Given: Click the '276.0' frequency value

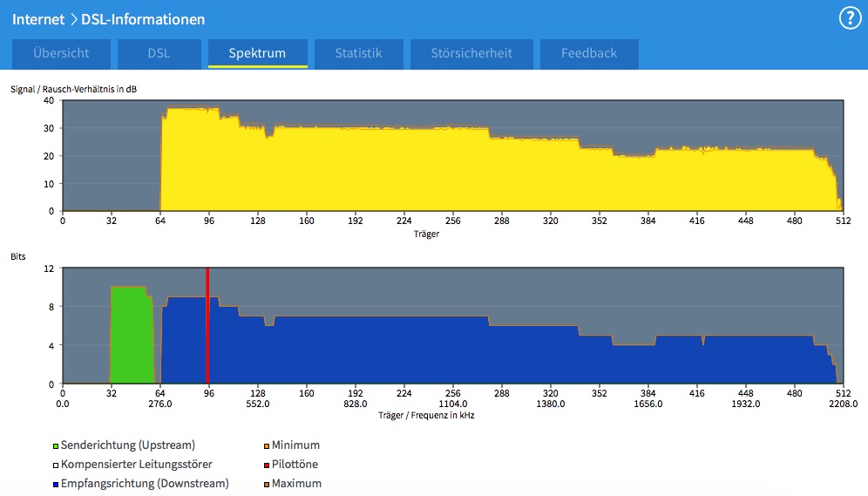Looking at the screenshot, I should (x=160, y=404).
